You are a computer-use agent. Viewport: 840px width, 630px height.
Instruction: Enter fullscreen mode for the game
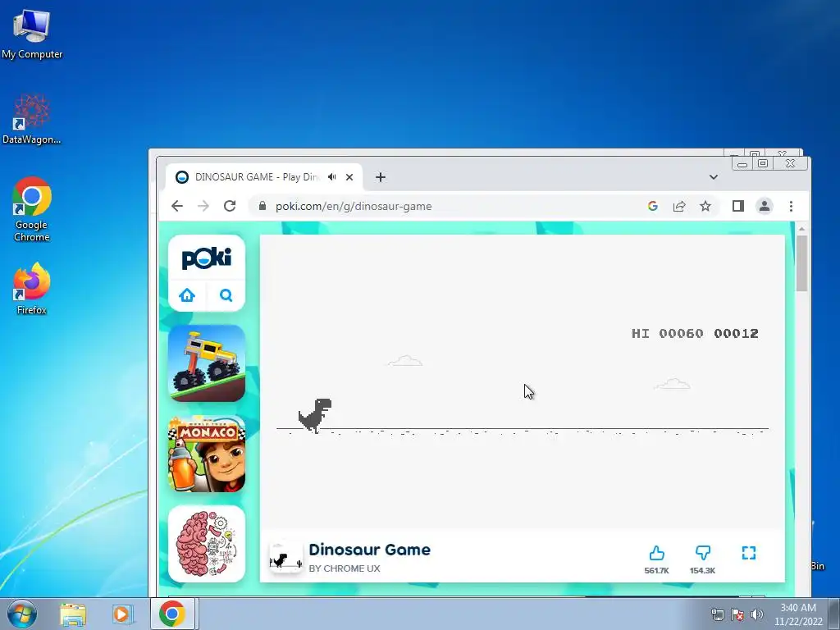(x=749, y=553)
